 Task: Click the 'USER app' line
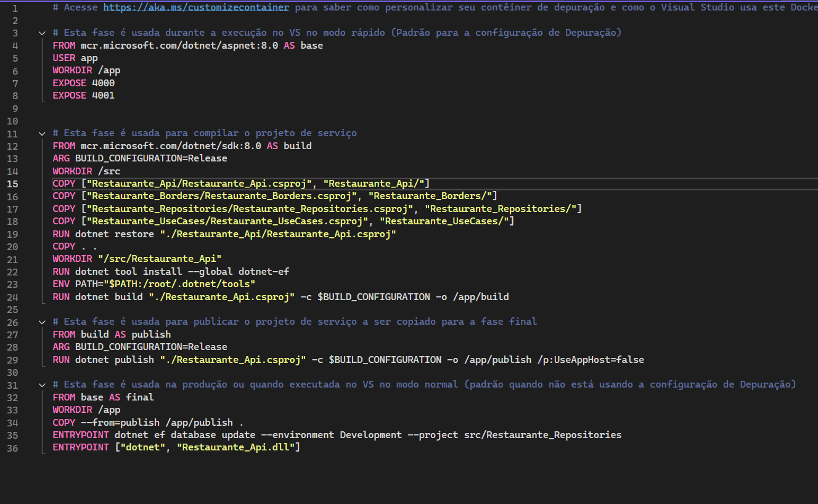75,58
